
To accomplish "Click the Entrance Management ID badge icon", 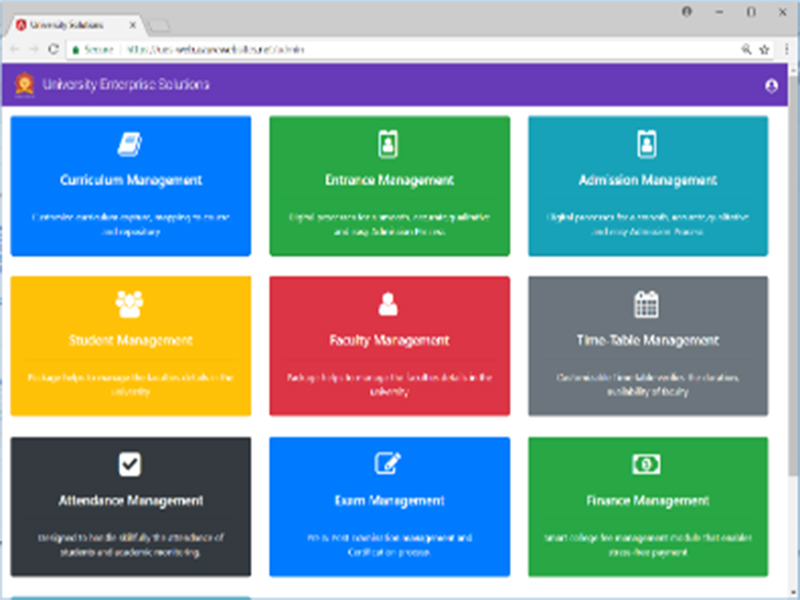I will [388, 144].
